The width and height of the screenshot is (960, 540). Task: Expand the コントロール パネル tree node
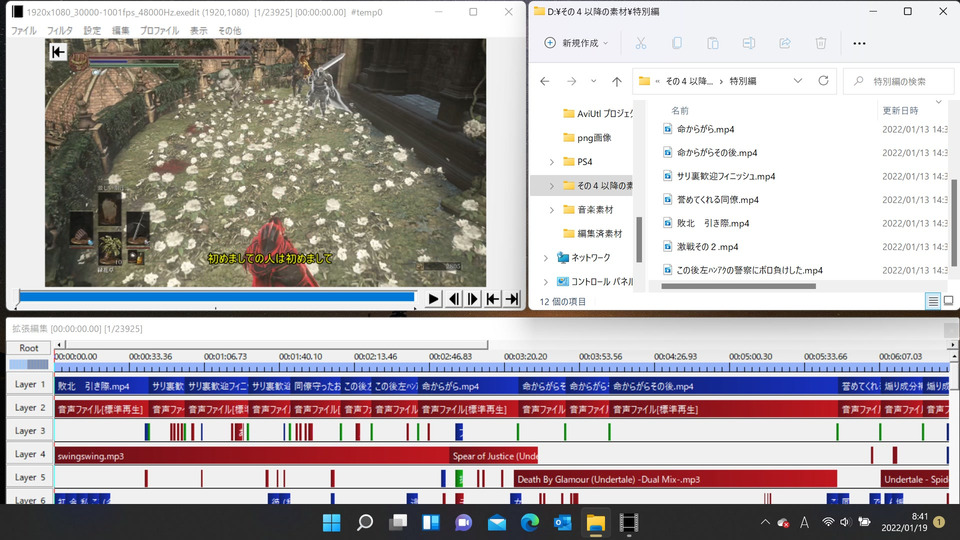[x=546, y=282]
